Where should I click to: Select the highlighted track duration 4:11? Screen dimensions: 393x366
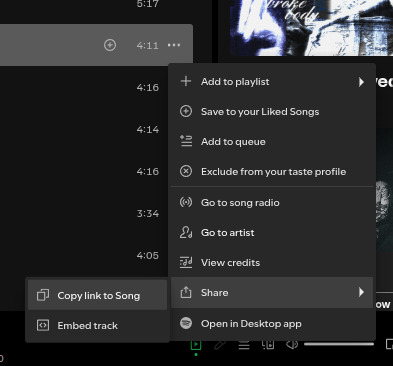[x=148, y=45]
